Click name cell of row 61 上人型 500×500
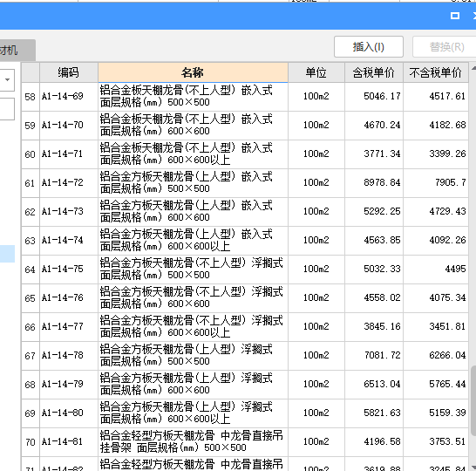Screen dimensions: 476x471 point(193,183)
